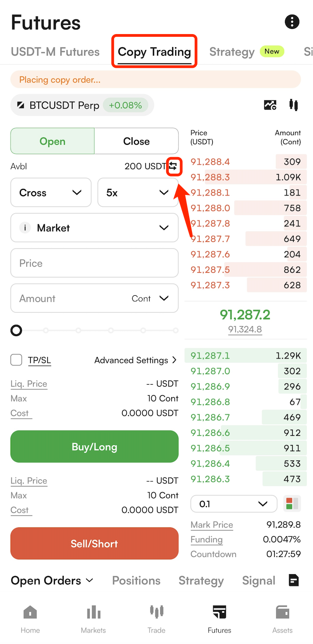The width and height of the screenshot is (313, 644).
Task: Show the candlestick chart icon
Action: coord(293,105)
